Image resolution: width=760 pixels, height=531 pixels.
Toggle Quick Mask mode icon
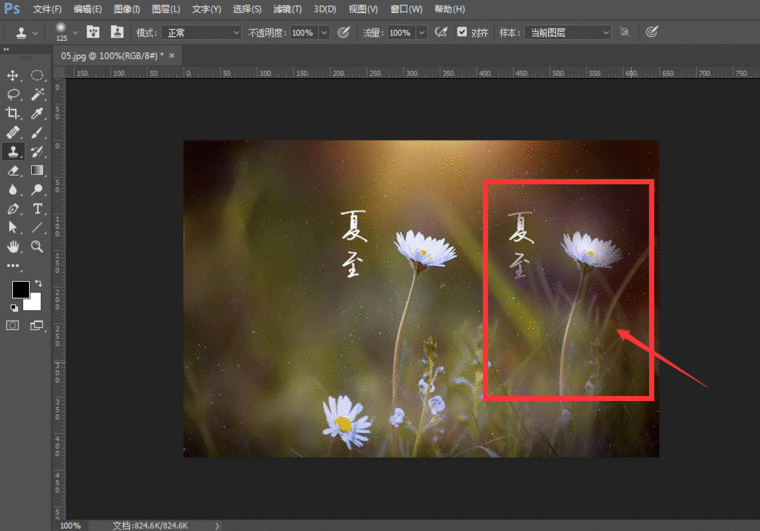click(x=13, y=325)
